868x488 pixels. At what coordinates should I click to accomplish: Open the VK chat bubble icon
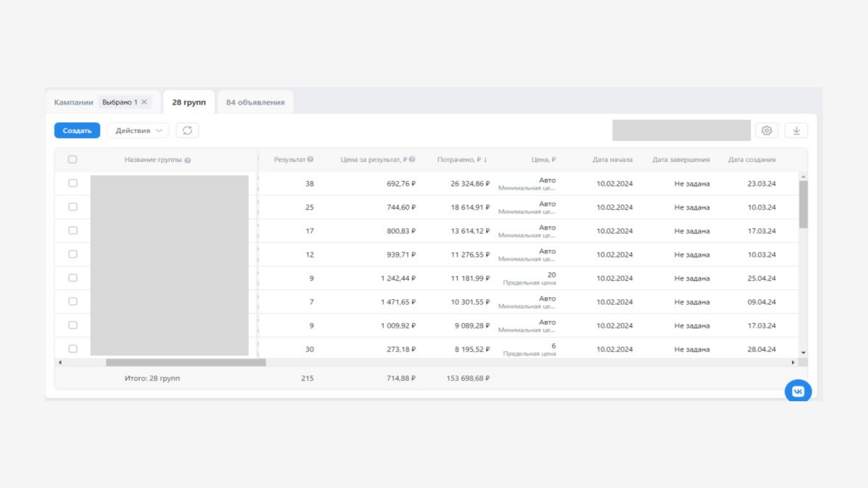point(798,391)
